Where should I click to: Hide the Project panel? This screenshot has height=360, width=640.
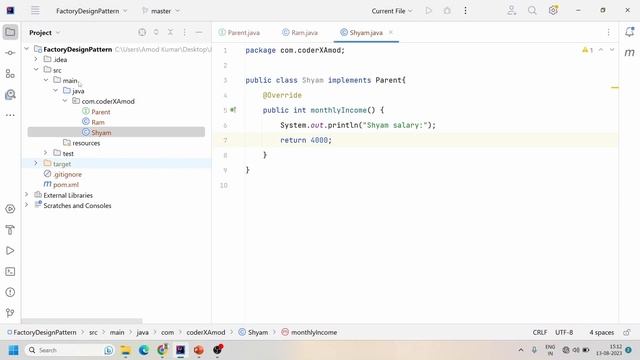pyautogui.click(x=199, y=32)
